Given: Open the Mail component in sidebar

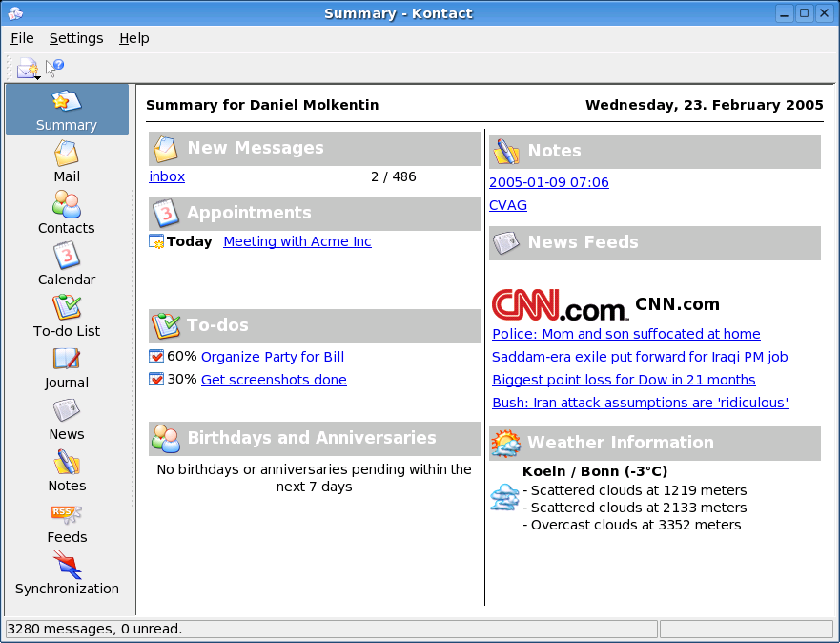Looking at the screenshot, I should pyautogui.click(x=67, y=161).
